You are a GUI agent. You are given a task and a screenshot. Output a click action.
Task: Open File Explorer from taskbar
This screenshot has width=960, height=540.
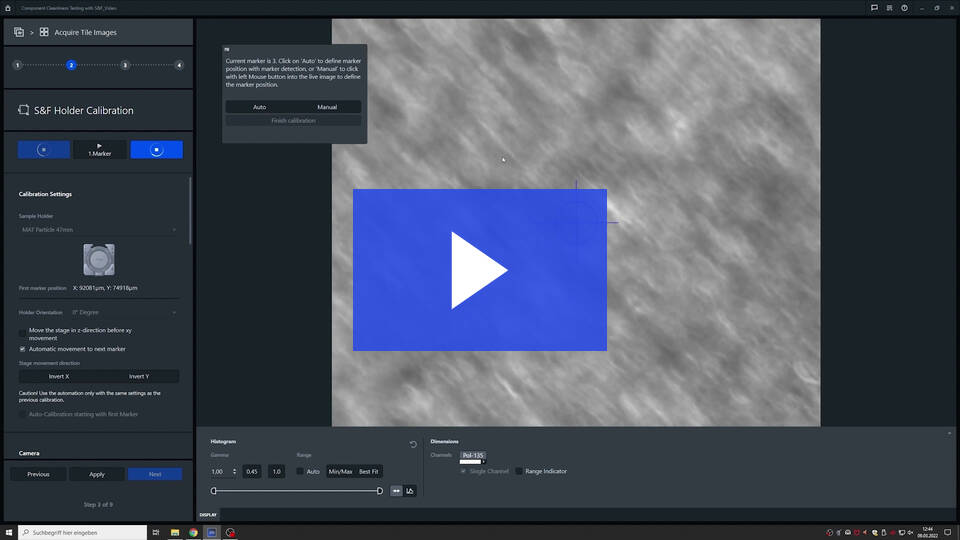174,533
